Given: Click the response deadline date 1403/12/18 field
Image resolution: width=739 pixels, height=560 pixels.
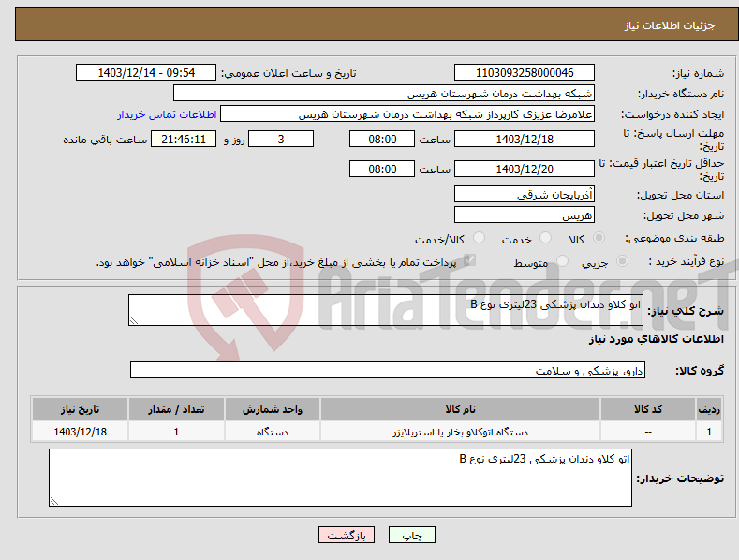Looking at the screenshot, I should click(x=525, y=139).
